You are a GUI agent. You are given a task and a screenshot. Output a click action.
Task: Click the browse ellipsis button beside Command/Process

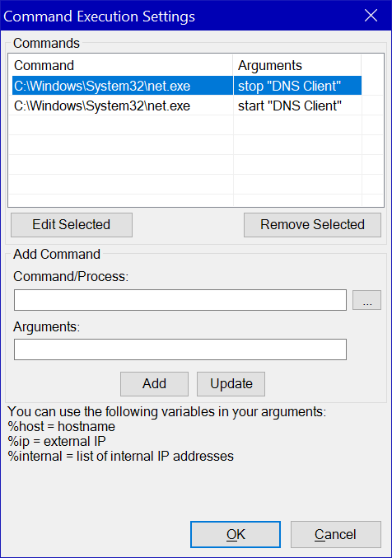366,300
